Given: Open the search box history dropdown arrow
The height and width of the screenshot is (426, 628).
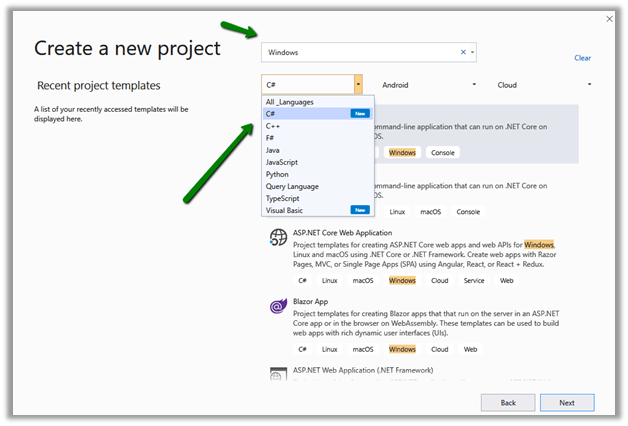Looking at the screenshot, I should pyautogui.click(x=472, y=52).
